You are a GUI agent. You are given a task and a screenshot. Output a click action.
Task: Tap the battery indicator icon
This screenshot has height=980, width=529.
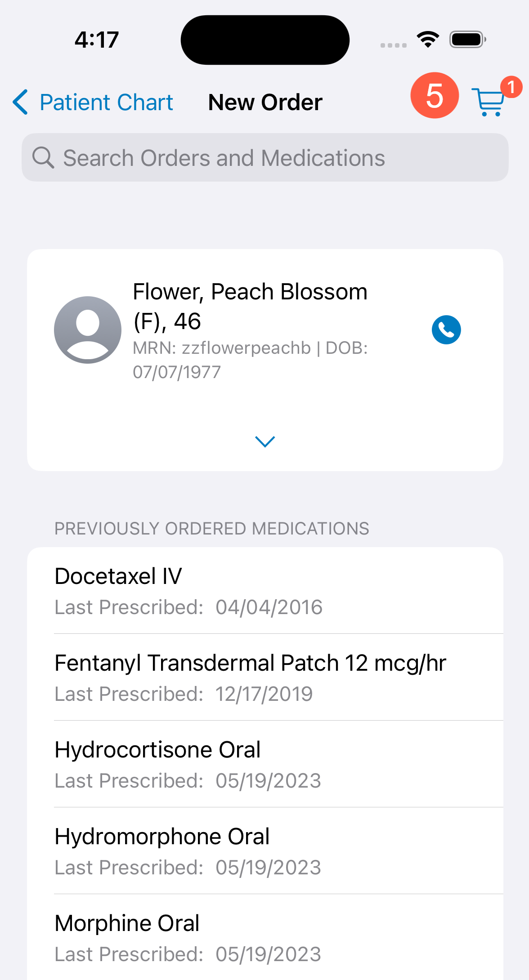pyautogui.click(x=467, y=40)
